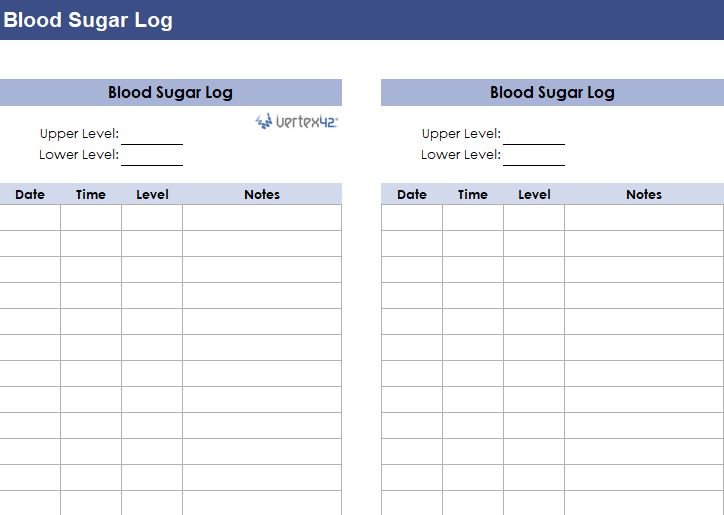Screen dimensions: 724x515
Task: Click the right table Level column header
Action: coord(534,194)
